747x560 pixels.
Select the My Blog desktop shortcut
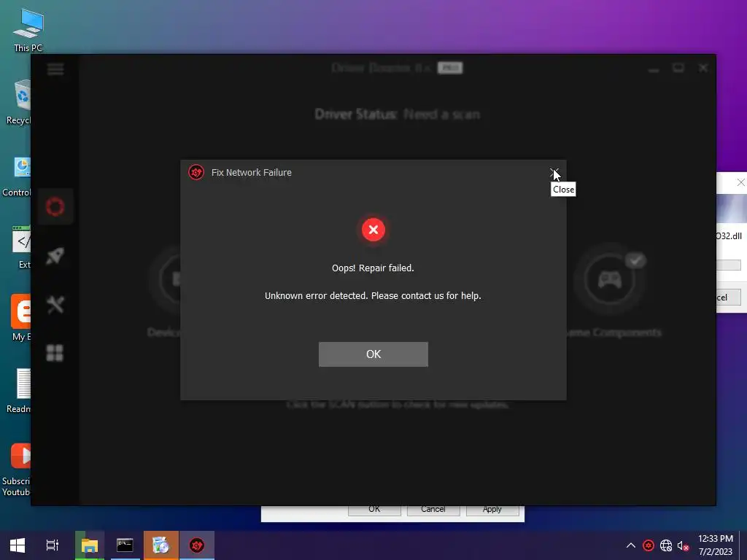(21, 318)
